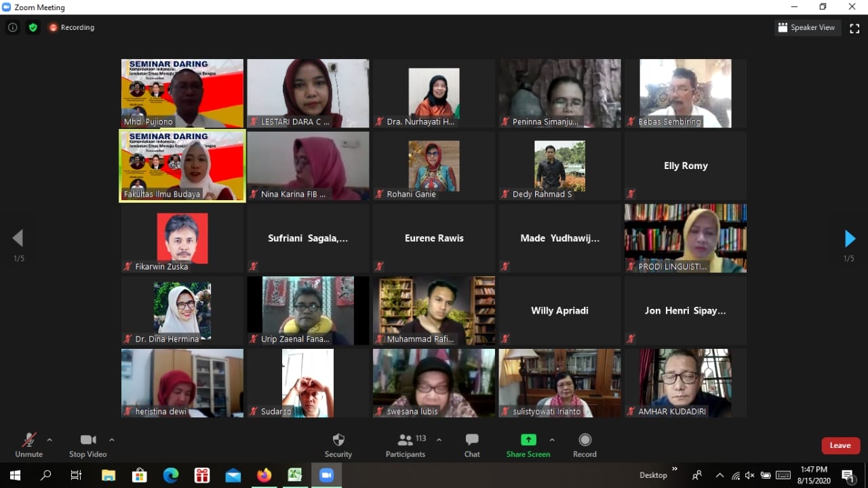This screenshot has width=868, height=488.
Task: Unmute the microphone
Action: (28, 445)
